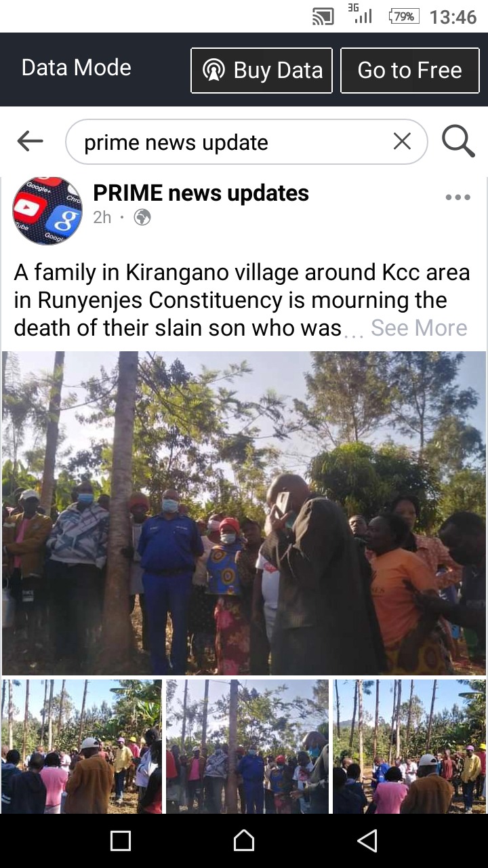488x868 pixels.
Task: Open the bottom-middle thumbnail photo
Action: pos(247,746)
